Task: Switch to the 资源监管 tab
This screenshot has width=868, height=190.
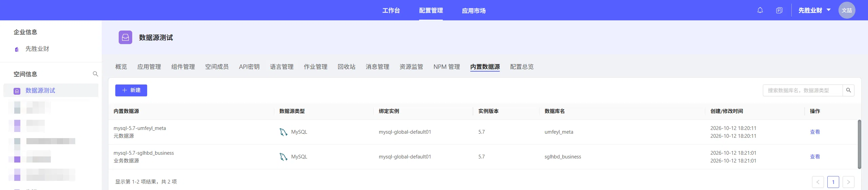Action: point(411,67)
